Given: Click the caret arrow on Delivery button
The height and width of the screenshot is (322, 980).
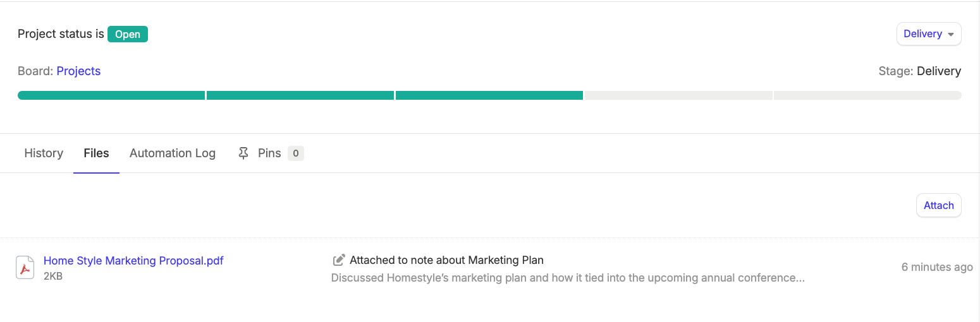Looking at the screenshot, I should tap(950, 35).
